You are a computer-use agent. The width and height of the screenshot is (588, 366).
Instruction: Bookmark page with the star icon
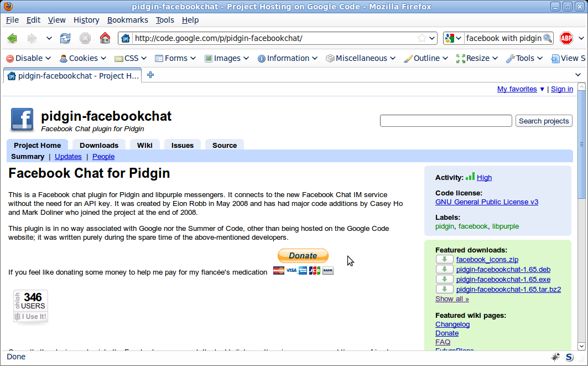pyautogui.click(x=422, y=38)
